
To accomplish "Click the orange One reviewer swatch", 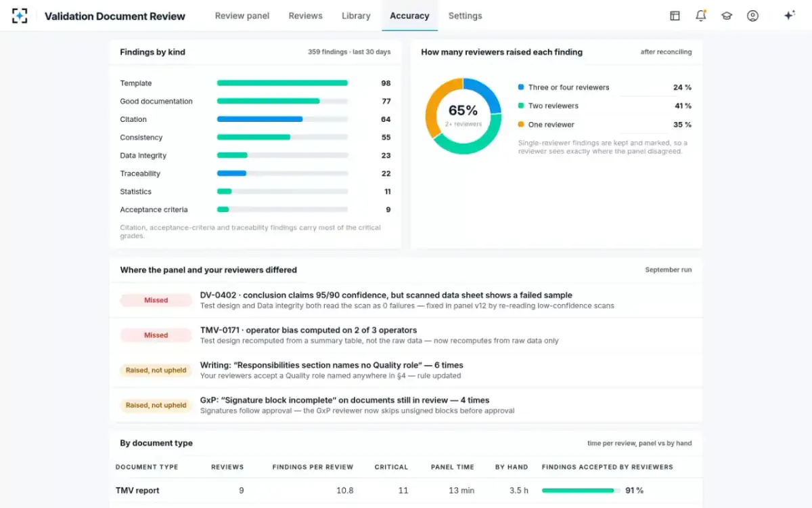I will (x=521, y=125).
